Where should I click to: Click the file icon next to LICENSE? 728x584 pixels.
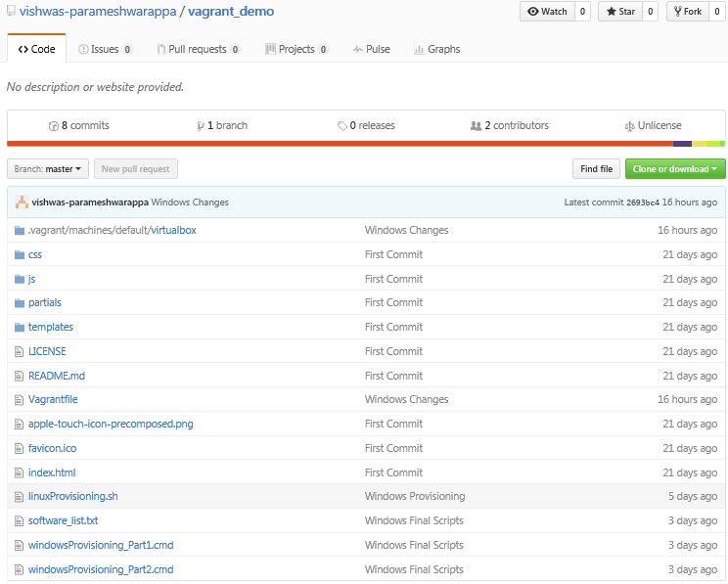pos(19,351)
